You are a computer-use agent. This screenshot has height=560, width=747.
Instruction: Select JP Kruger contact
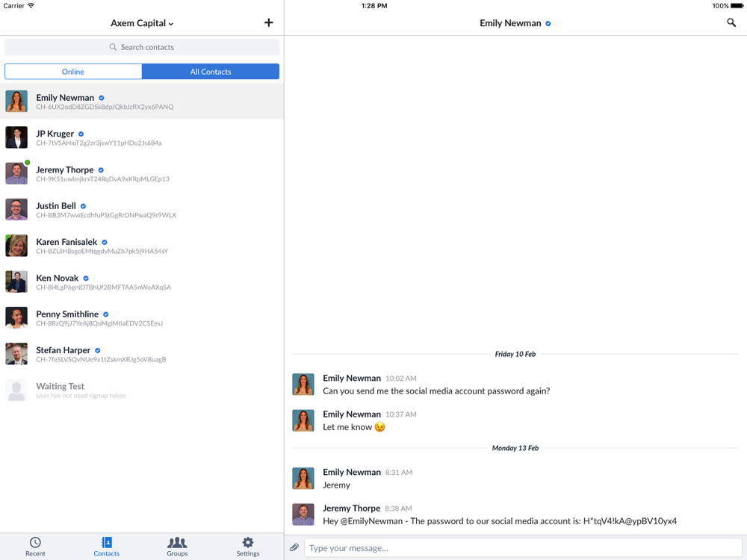(142, 137)
